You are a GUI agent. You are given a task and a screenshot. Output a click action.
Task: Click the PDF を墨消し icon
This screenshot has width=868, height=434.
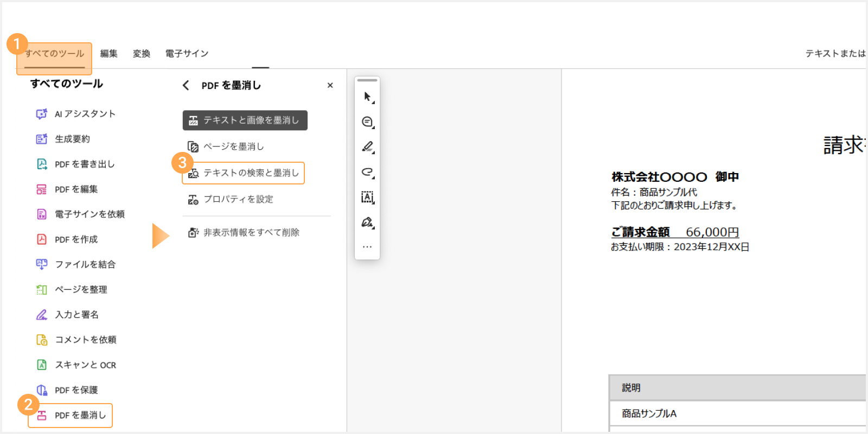click(x=42, y=416)
